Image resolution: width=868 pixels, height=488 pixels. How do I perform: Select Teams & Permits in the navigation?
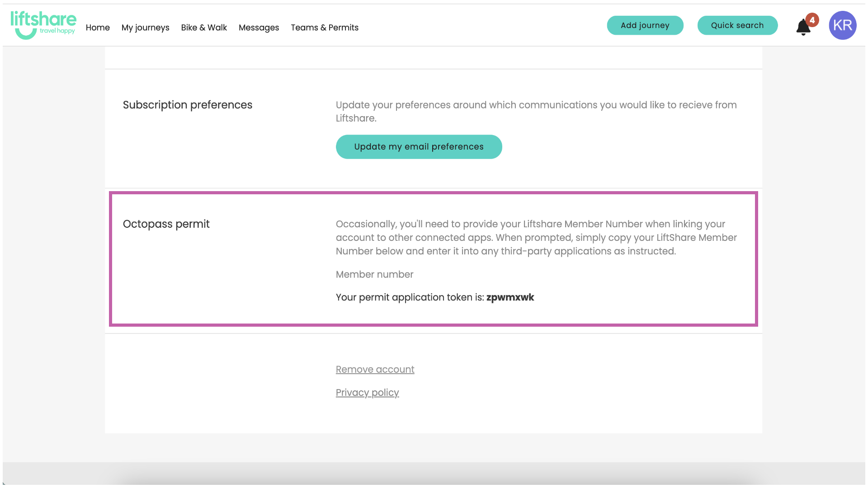325,28
